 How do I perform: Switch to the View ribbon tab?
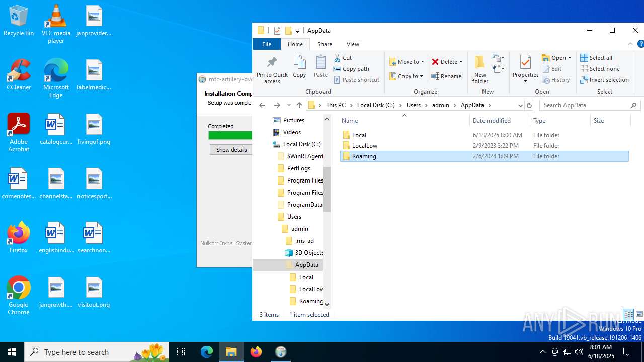[353, 44]
